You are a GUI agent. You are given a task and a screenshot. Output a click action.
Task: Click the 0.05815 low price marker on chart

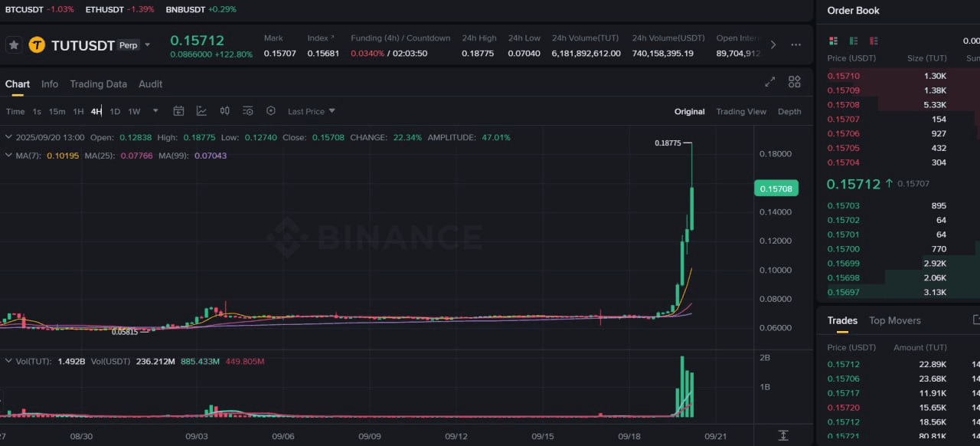click(125, 332)
